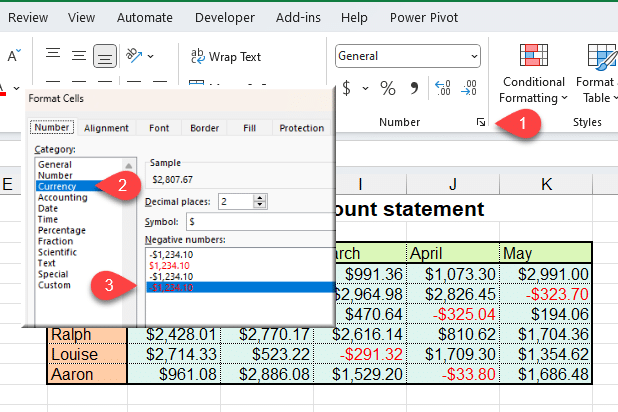
Task: Click the middle align icon
Action: (x=79, y=56)
